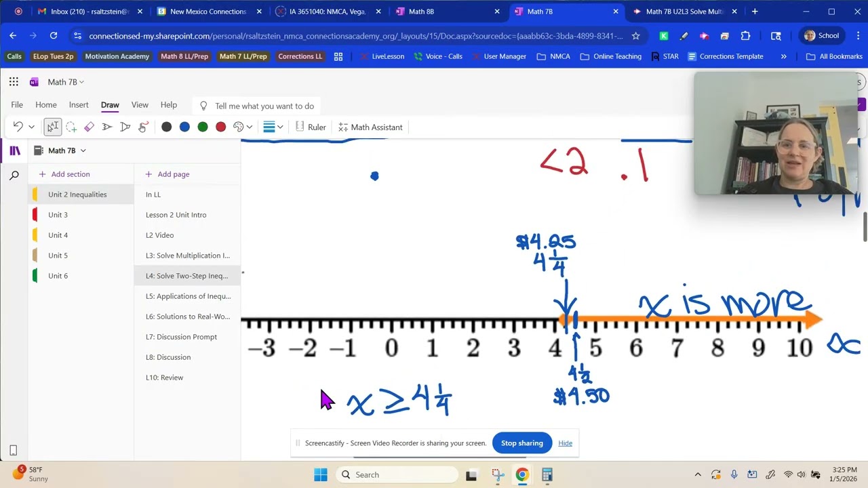Open the Ruler tool

(311, 127)
